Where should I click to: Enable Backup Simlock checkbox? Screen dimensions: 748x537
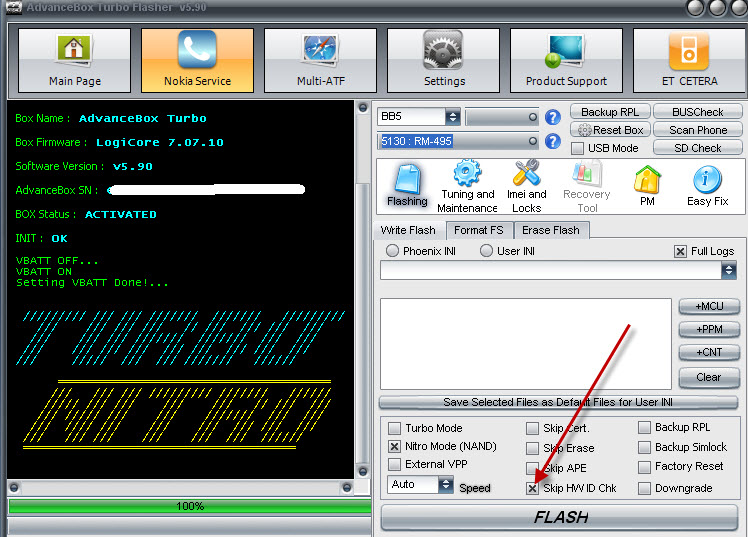point(644,447)
